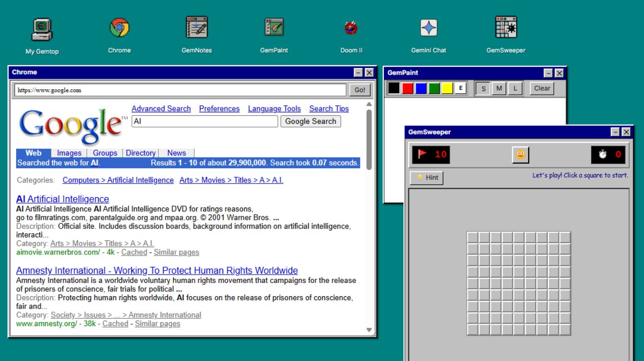The height and width of the screenshot is (361, 644).
Task: Click the Chrome vertical scrollbar thumb
Action: pos(369,139)
